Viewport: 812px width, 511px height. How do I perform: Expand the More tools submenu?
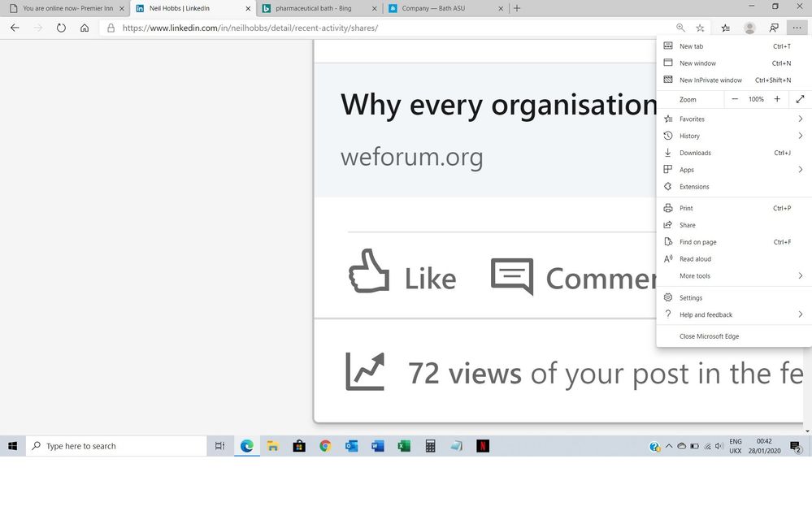(734, 276)
